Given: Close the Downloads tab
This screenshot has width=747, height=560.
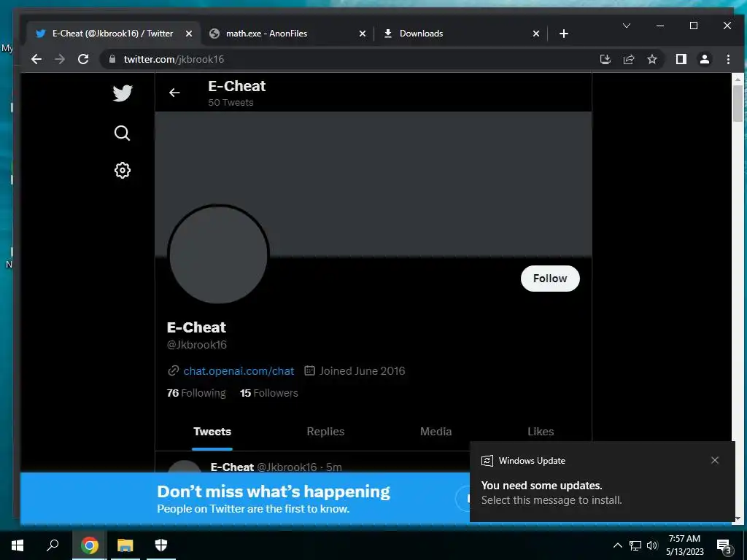Looking at the screenshot, I should coord(536,34).
